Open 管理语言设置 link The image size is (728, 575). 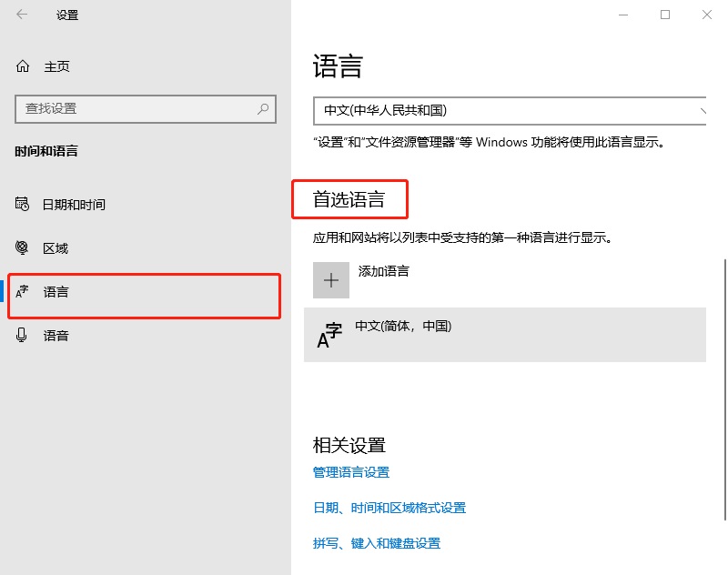[351, 472]
